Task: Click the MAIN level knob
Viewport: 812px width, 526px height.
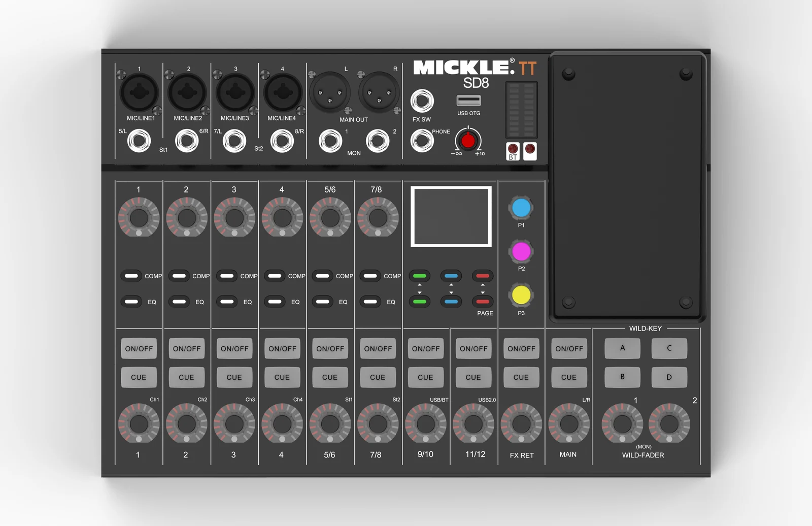Action: point(569,423)
